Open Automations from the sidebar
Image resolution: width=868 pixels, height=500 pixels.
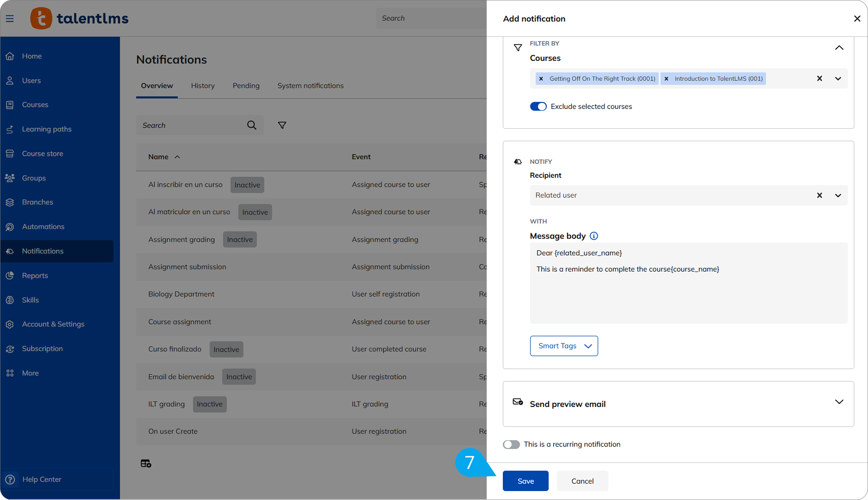(x=43, y=226)
